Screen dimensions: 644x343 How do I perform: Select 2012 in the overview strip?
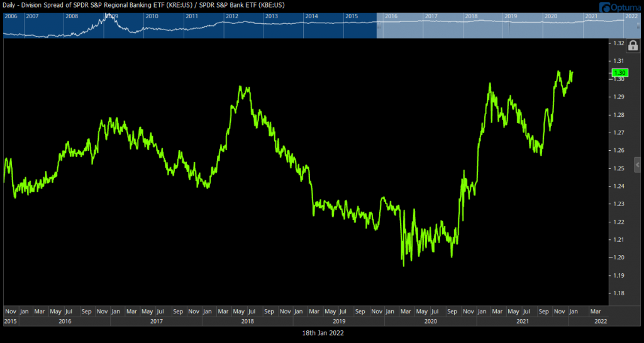click(x=232, y=16)
